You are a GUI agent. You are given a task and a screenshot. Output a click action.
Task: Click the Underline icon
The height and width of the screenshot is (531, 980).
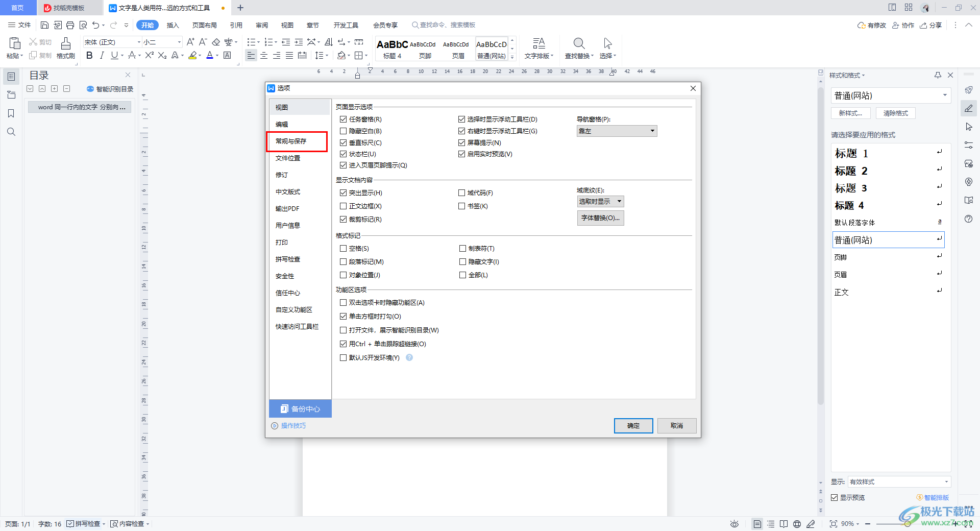click(114, 56)
